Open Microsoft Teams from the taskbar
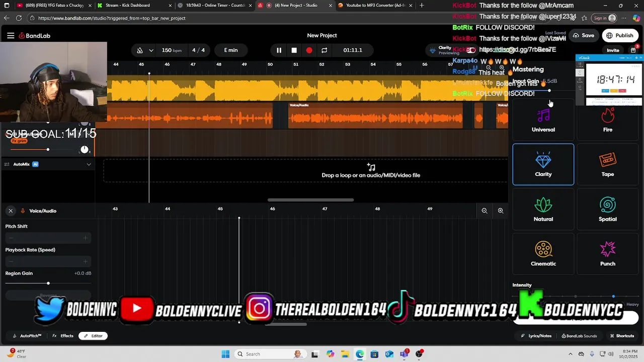The image size is (644, 362). 404,354
